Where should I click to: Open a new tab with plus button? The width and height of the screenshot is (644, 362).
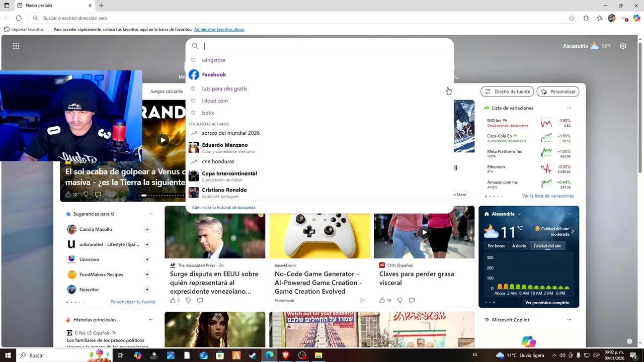tap(101, 6)
